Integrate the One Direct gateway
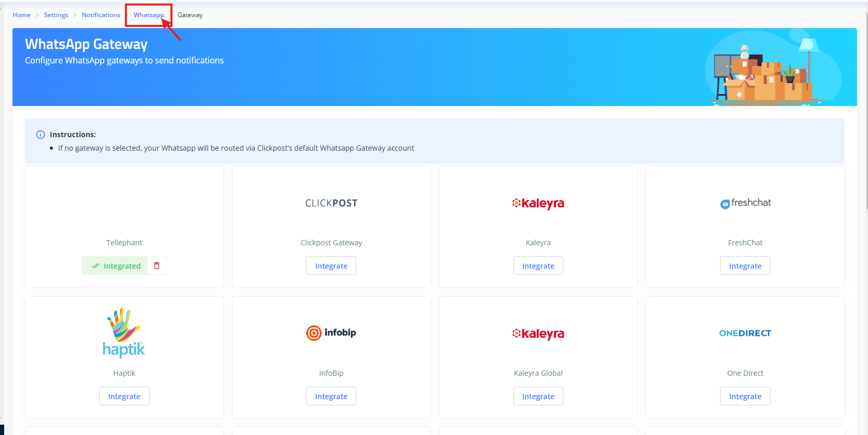 [x=745, y=396]
